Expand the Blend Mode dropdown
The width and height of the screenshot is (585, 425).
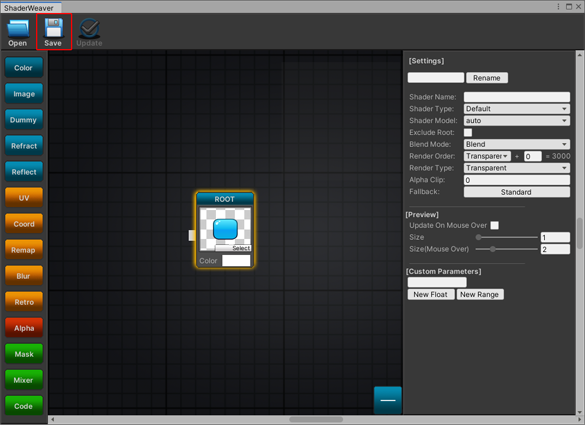pyautogui.click(x=517, y=144)
